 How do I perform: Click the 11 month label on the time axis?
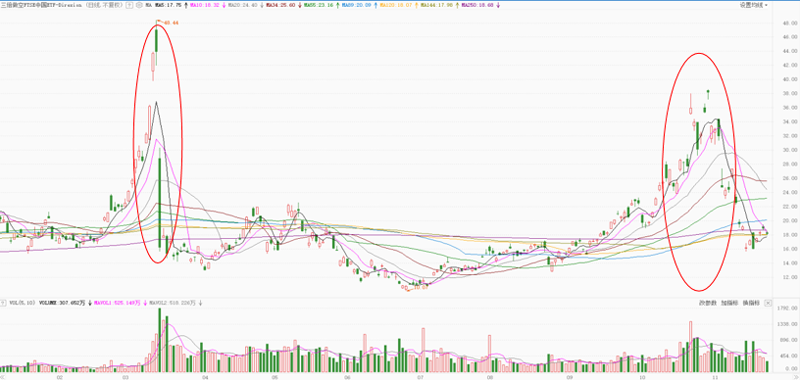[715, 376]
